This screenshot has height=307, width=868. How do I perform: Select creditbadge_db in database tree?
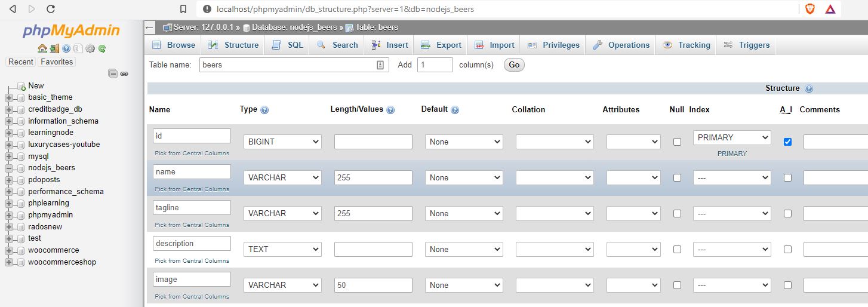[55, 109]
